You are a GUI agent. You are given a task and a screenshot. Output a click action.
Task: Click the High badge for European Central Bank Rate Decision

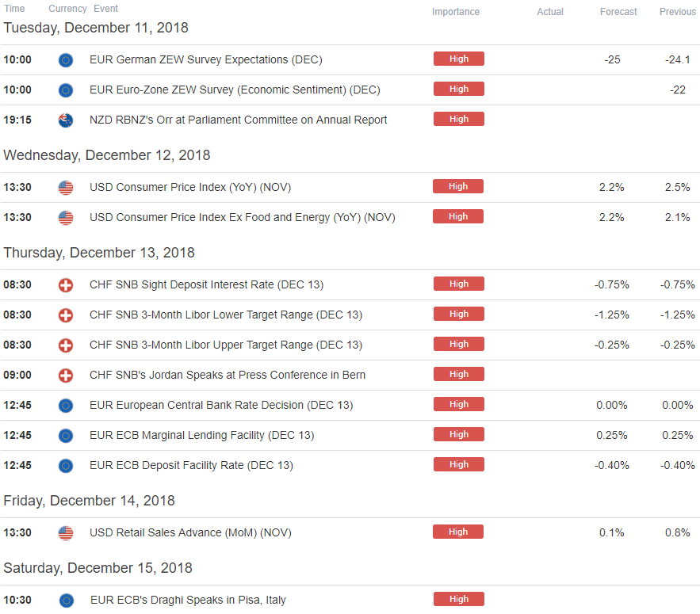[458, 404]
